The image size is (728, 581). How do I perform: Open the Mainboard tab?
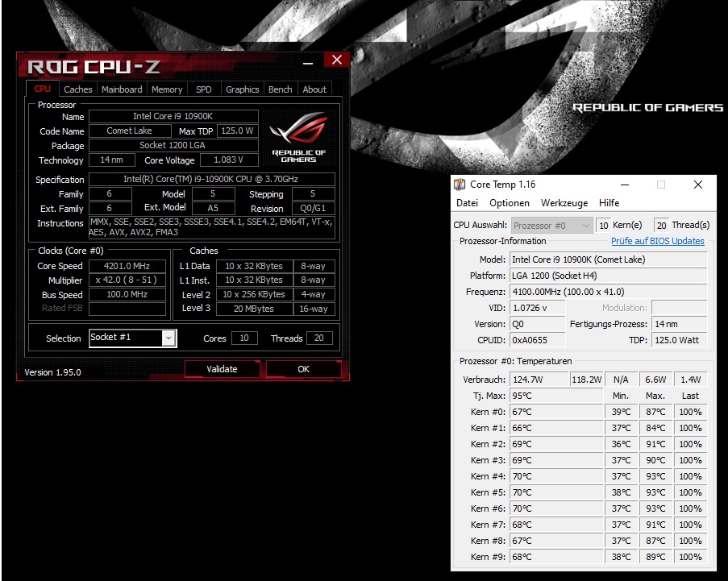122,89
